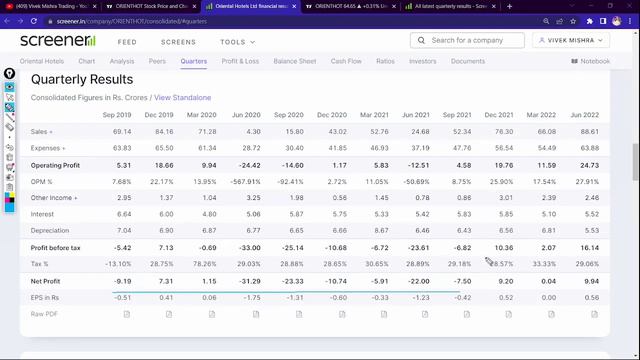Image resolution: width=640 pixels, height=360 pixels.
Task: Go to the Profit & Loss section
Action: (240, 61)
